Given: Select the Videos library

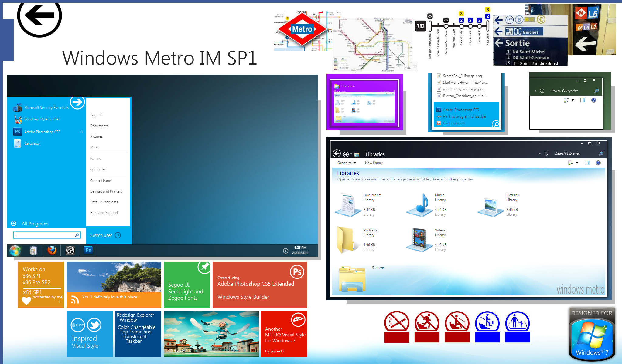Looking at the screenshot, I should (426, 240).
